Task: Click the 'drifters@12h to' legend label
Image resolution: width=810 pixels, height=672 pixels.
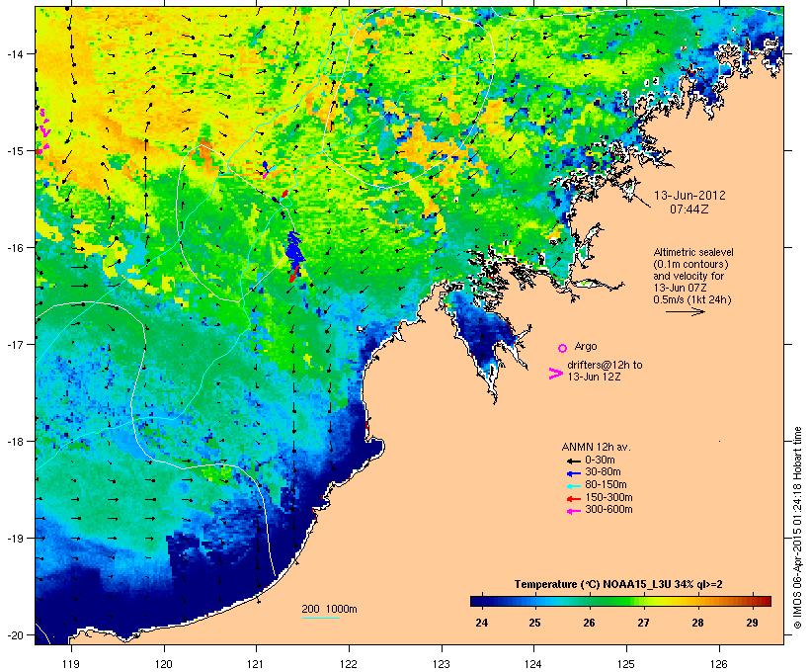Action: pos(605,365)
